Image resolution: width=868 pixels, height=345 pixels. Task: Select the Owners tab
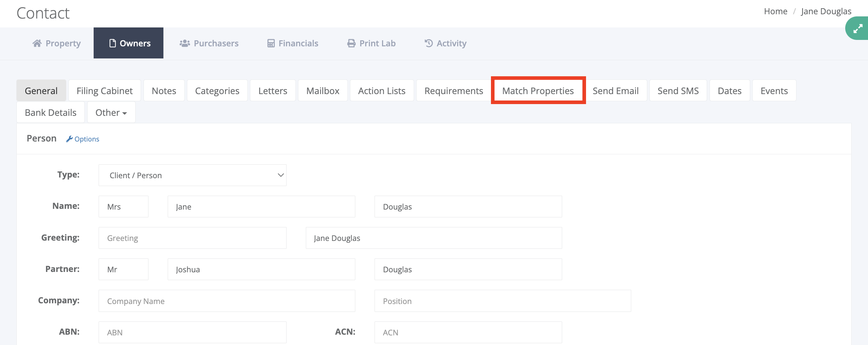coord(129,43)
